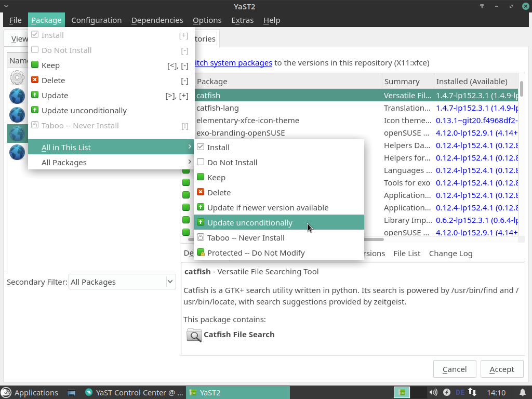Open the Configuration menu
The width and height of the screenshot is (532, 399).
[x=96, y=20]
